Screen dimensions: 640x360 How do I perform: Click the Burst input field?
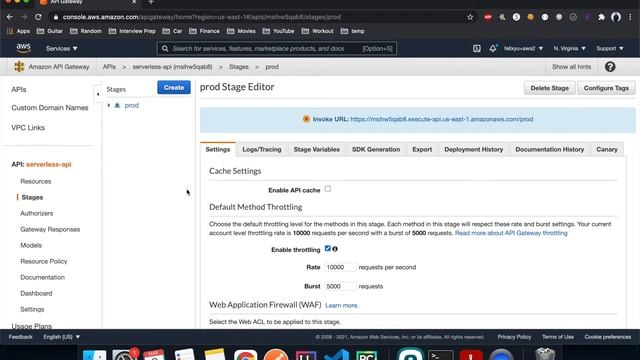pos(340,286)
